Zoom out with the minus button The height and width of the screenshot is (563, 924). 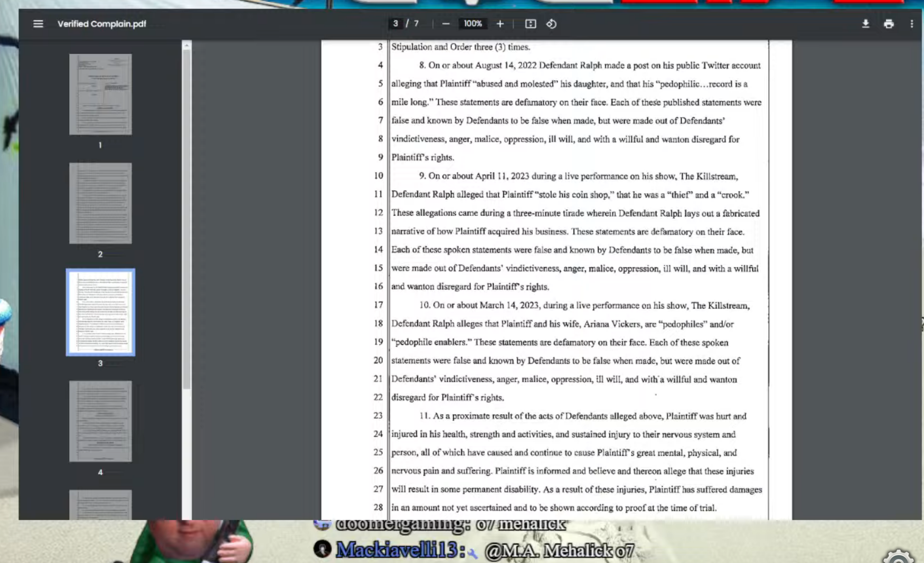(446, 24)
